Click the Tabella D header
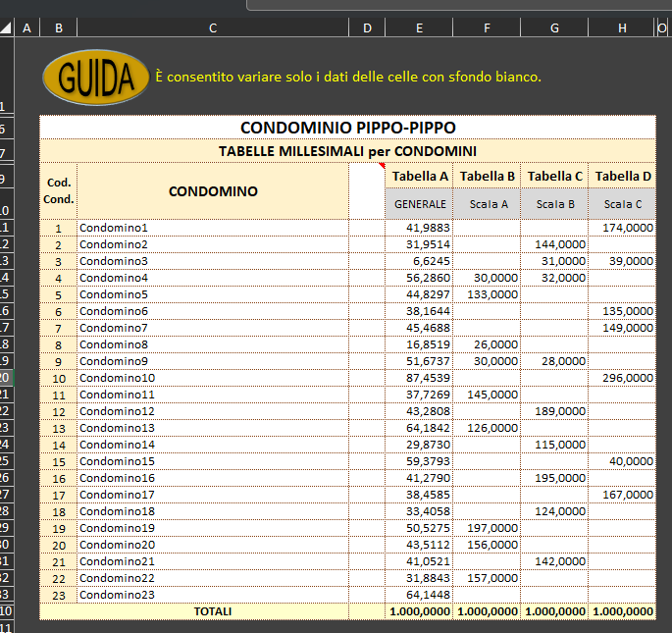The image size is (672, 633). (x=622, y=176)
